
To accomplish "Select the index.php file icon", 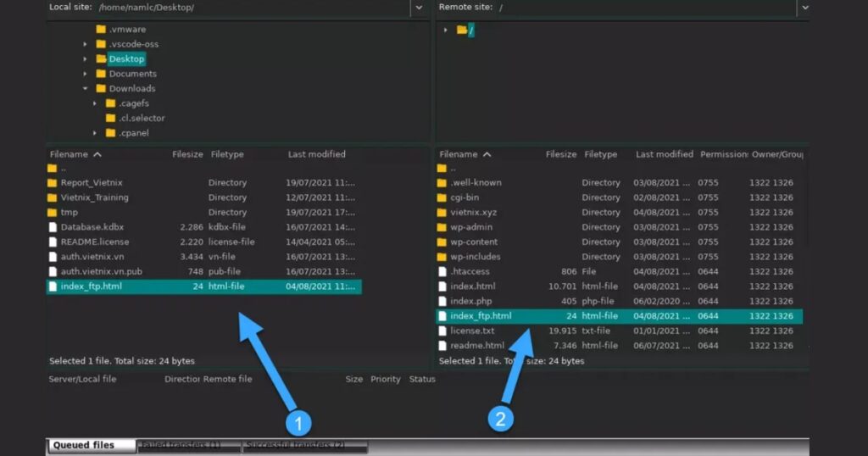I will [442, 301].
